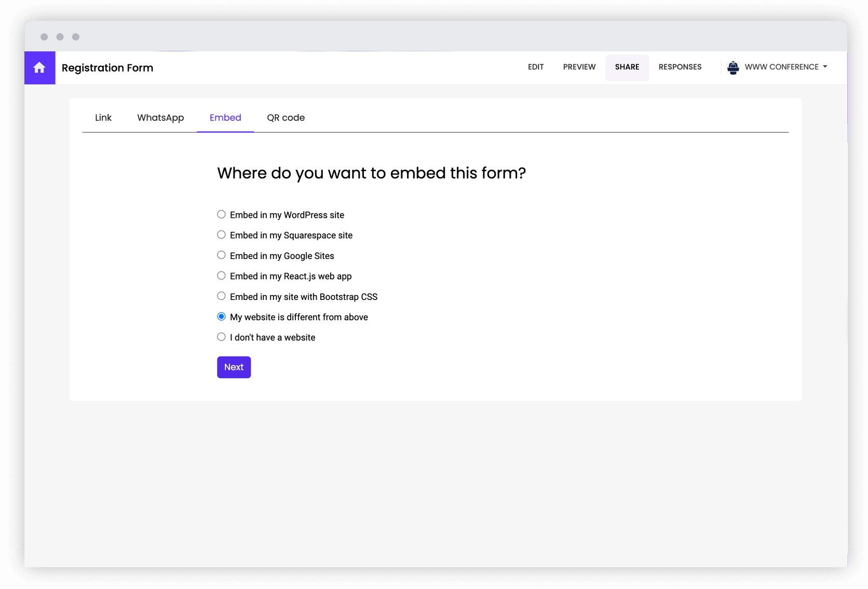
Task: Click the purple home icon
Action: (x=39, y=67)
